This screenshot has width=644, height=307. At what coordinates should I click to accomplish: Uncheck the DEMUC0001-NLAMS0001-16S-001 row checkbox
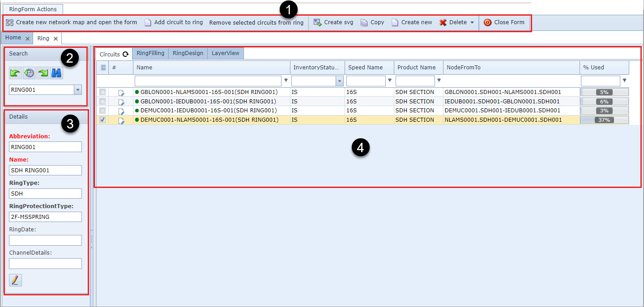click(103, 120)
